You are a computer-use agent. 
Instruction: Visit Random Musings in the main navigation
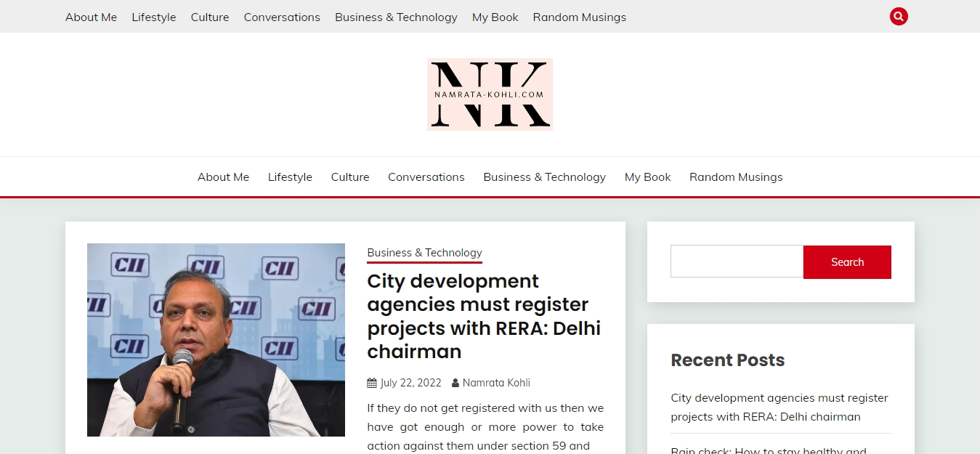(736, 177)
